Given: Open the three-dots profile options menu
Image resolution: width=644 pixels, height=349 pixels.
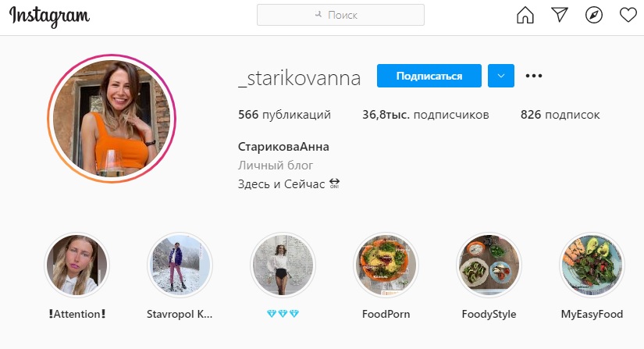Looking at the screenshot, I should tap(534, 76).
